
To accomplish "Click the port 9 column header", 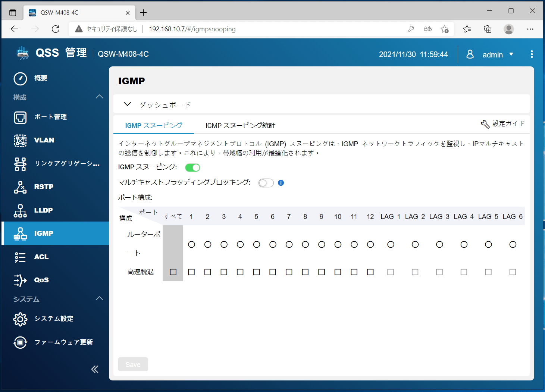I will [x=322, y=217].
